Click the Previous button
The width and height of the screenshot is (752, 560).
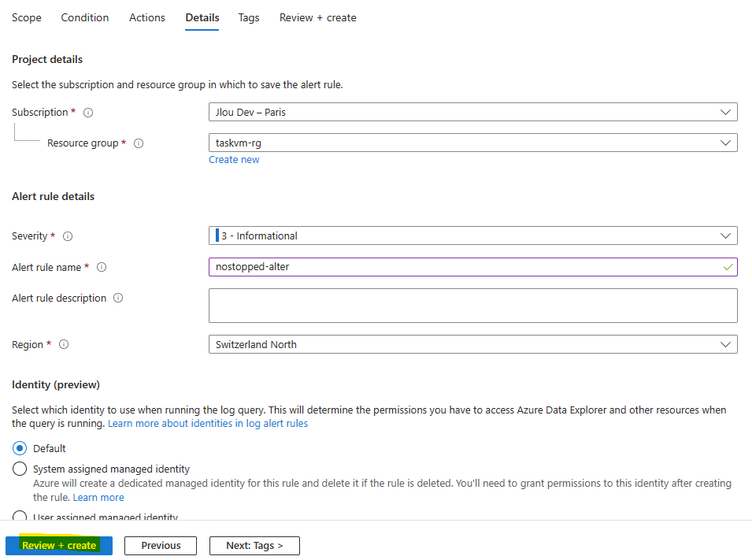[161, 546]
